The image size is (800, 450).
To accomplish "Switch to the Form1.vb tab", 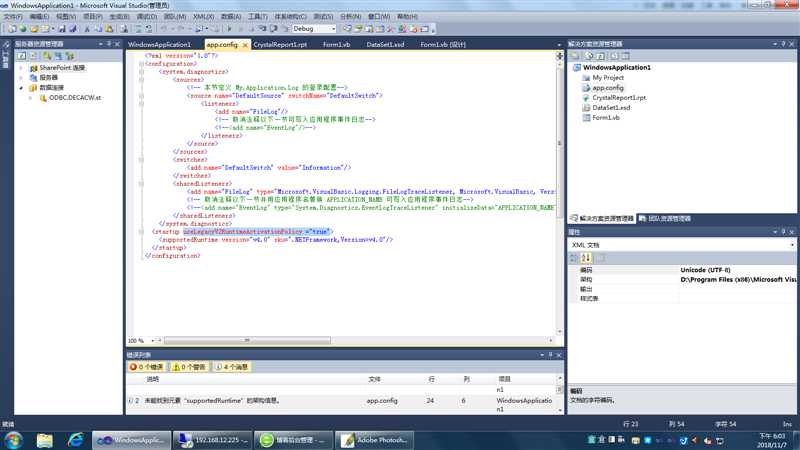I will click(336, 45).
